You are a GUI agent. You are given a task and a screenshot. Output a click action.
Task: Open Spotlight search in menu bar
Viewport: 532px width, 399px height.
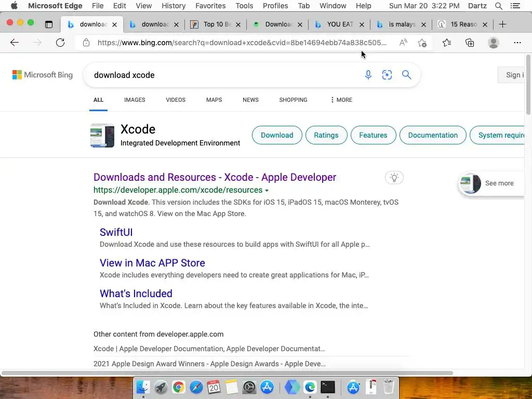pyautogui.click(x=498, y=6)
